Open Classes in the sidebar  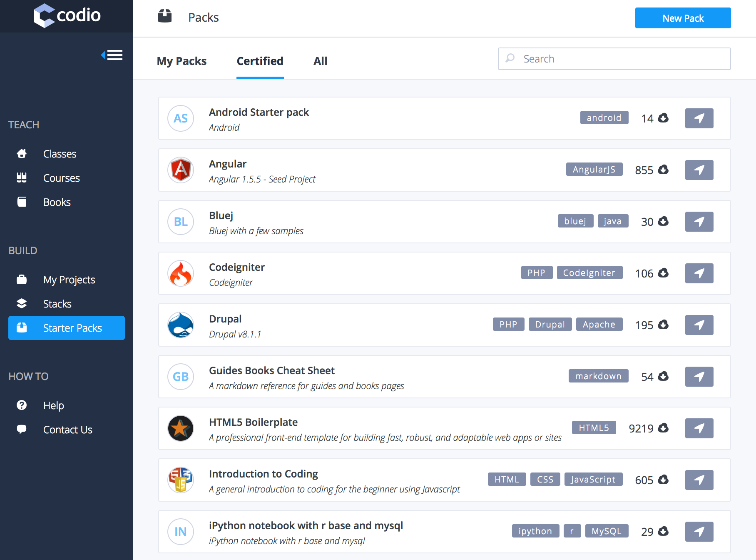[60, 154]
